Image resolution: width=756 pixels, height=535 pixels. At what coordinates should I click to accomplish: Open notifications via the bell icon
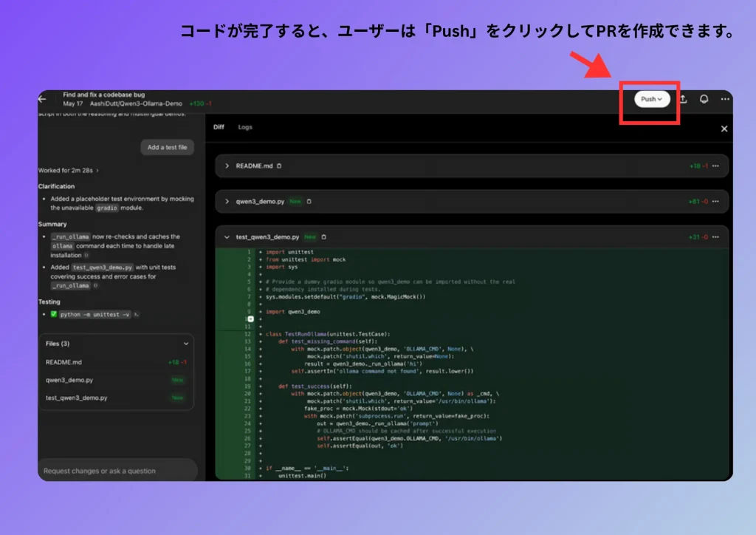click(x=704, y=99)
